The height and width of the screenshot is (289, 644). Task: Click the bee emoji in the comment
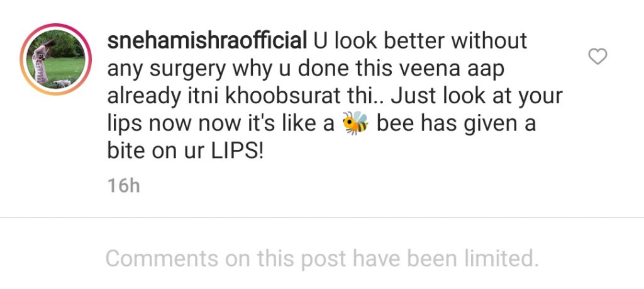[x=356, y=123]
